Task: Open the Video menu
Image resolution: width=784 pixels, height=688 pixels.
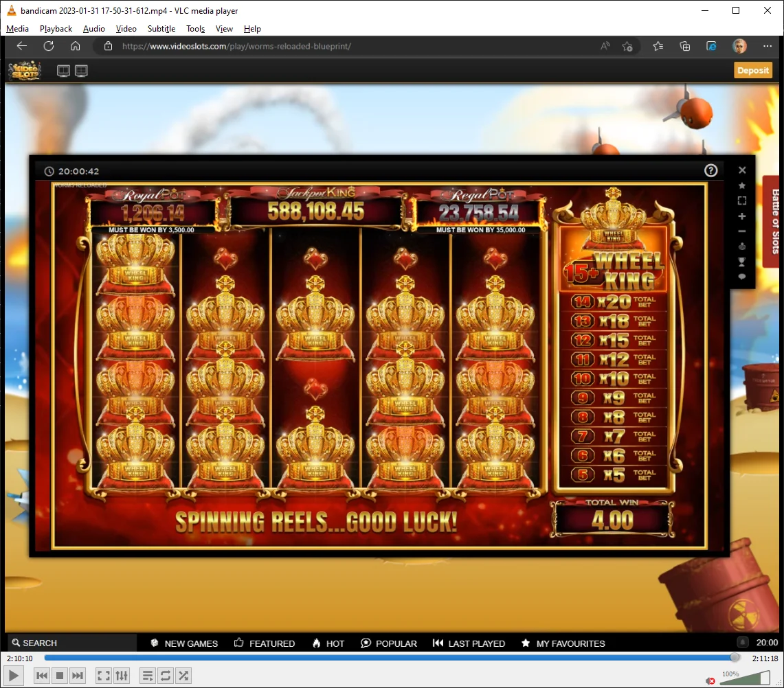Action: pyautogui.click(x=126, y=29)
